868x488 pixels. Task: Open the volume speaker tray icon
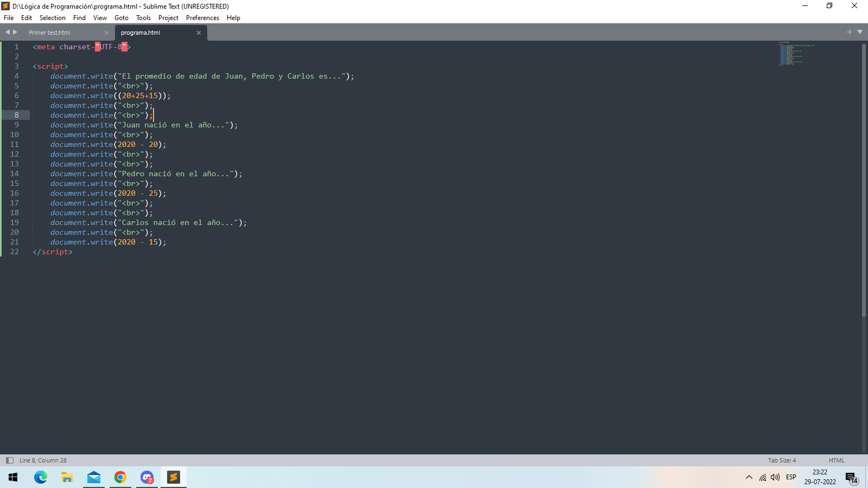tap(775, 477)
